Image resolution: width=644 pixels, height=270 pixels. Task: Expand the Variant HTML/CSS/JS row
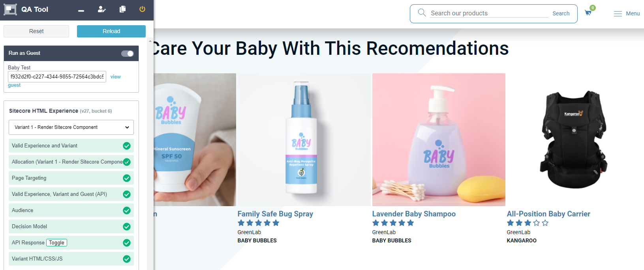point(71,259)
